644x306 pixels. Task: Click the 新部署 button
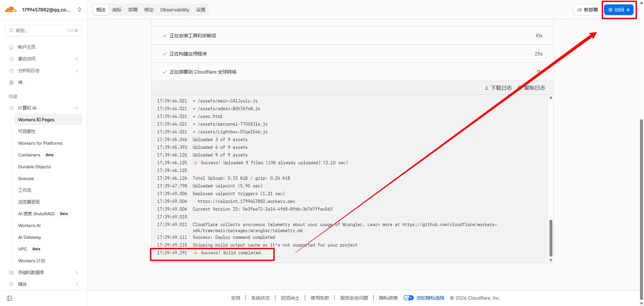(x=587, y=10)
